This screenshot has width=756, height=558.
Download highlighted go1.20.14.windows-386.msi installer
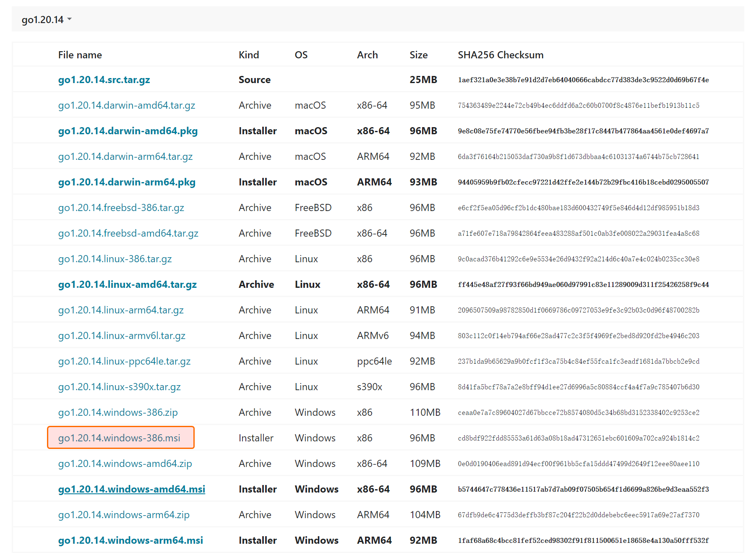pos(119,438)
